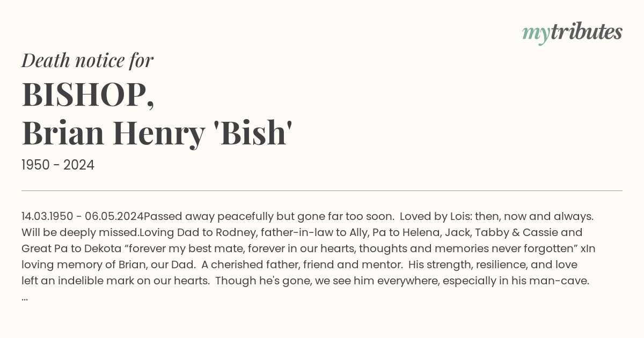The image size is (644, 338).
Task: Select the surname 'BISHOP,' heading
Action: [88, 94]
